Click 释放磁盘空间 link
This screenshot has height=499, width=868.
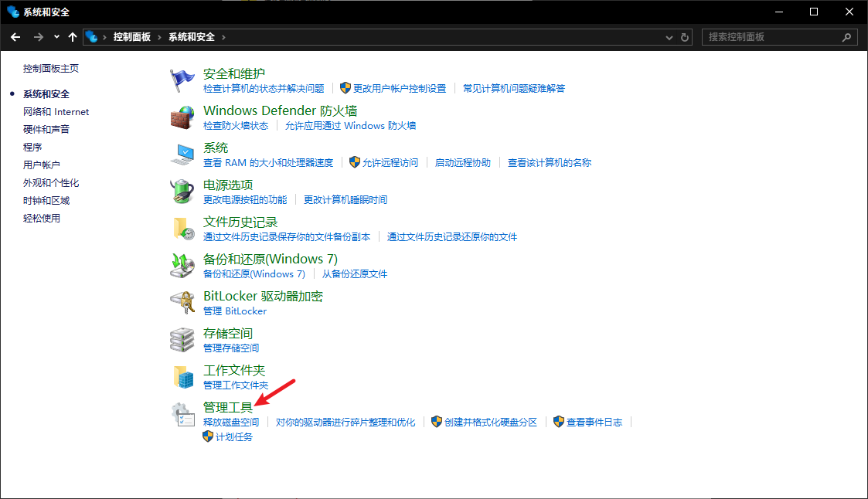click(x=231, y=422)
